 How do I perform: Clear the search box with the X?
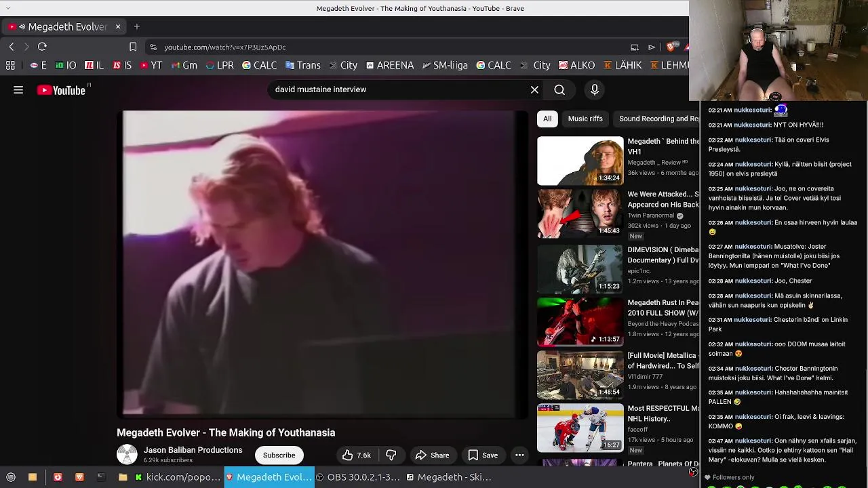coord(534,89)
